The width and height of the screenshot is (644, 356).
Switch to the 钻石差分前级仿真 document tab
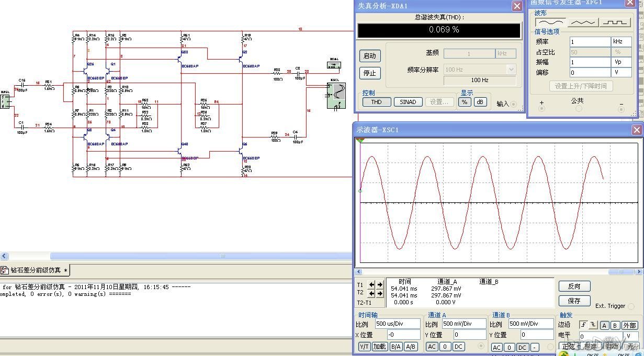(36, 270)
